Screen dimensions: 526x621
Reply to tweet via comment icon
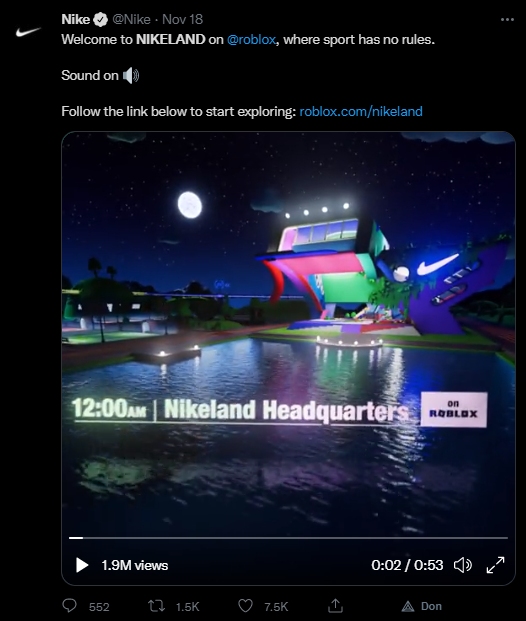pos(70,606)
